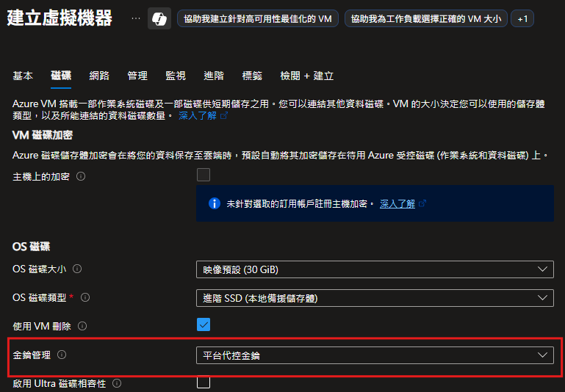The image size is (565, 392).
Task: Select the 磁碟 tab
Action: [61, 76]
